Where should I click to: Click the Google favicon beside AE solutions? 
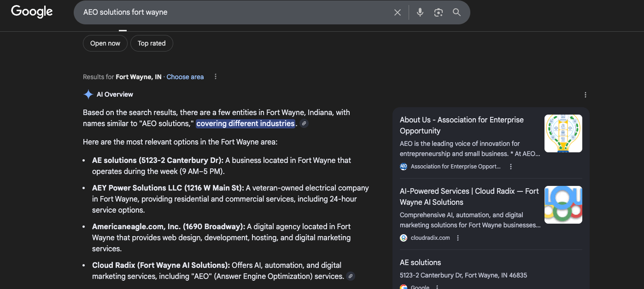click(x=404, y=286)
